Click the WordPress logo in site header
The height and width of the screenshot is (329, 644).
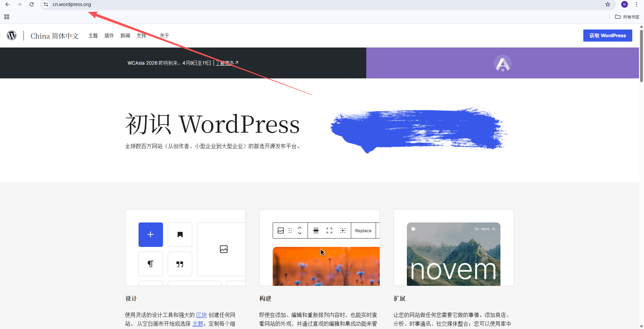point(12,36)
